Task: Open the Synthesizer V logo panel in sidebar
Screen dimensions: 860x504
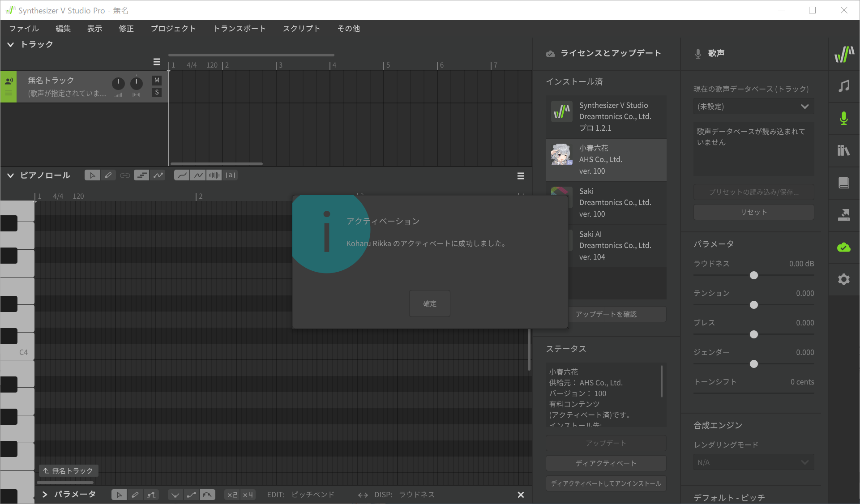Action: [x=844, y=54]
